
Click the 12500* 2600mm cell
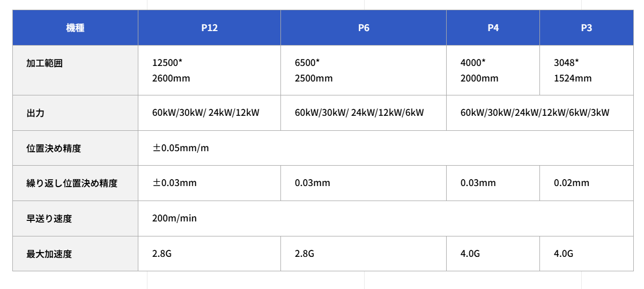pyautogui.click(x=171, y=70)
